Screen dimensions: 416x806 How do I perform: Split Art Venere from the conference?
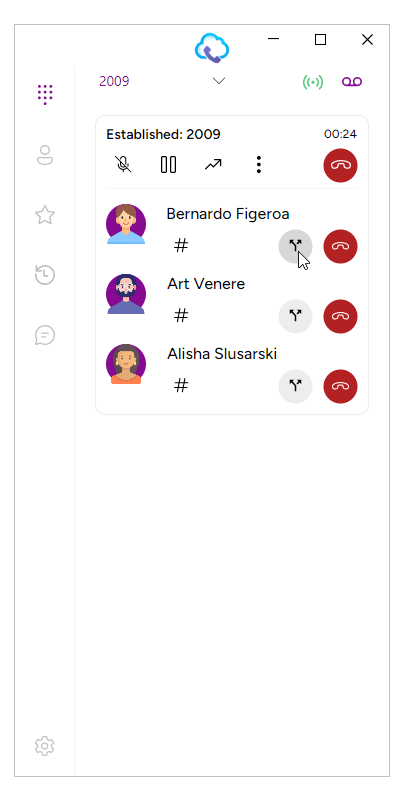click(x=295, y=316)
